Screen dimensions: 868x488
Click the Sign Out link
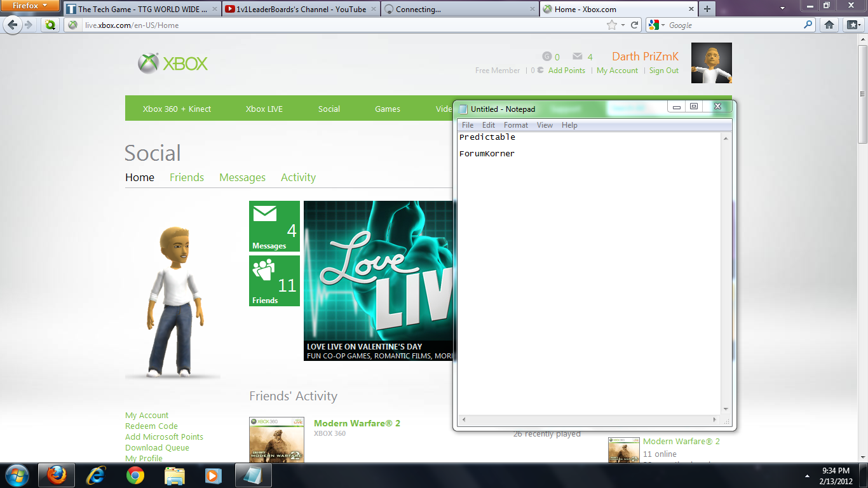tap(664, 71)
